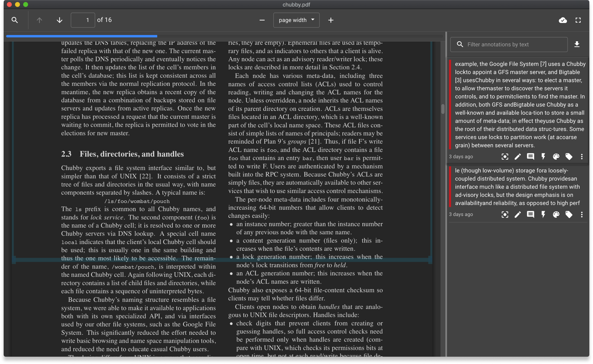Jump to the low-volume storage annotation in document

pos(505,214)
